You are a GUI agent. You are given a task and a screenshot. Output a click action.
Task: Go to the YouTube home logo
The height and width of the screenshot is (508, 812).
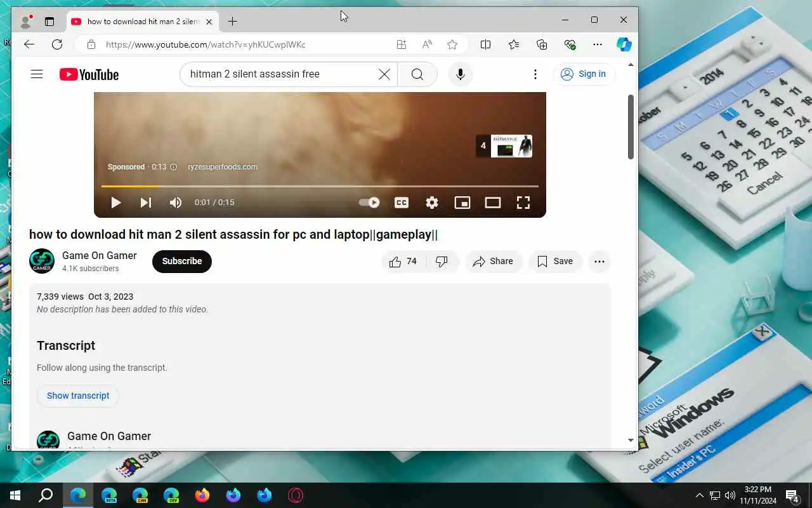click(x=89, y=74)
